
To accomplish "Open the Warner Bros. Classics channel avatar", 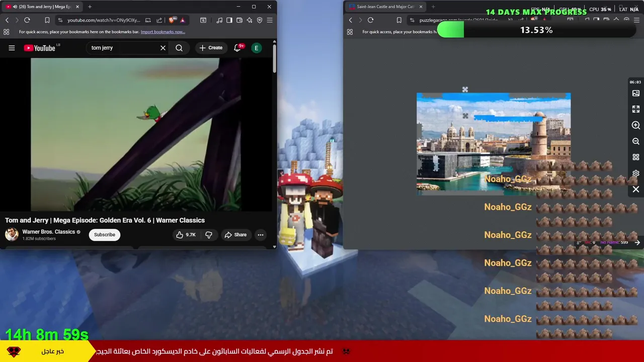I will [x=12, y=234].
